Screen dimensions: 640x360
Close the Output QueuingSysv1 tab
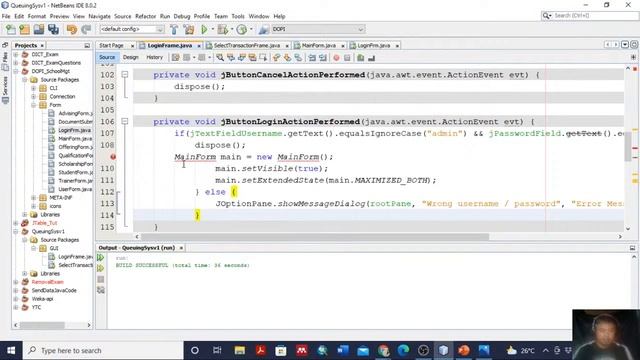[181, 248]
